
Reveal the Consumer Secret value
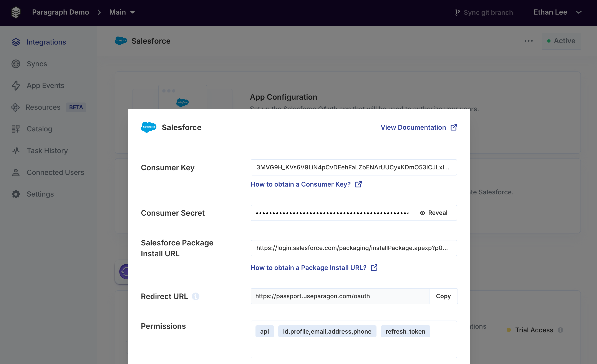[x=435, y=213]
